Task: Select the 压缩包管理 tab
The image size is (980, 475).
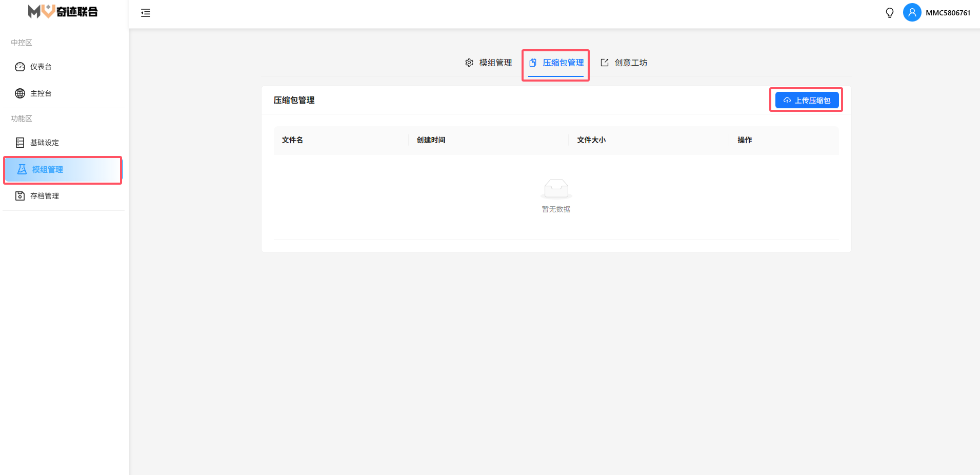Action: (x=563, y=63)
